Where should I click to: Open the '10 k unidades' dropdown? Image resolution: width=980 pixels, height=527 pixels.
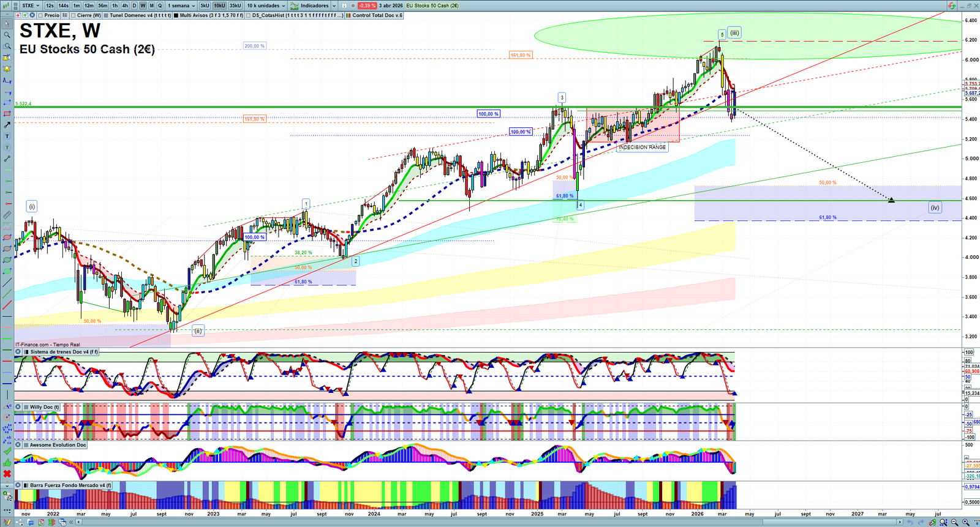pyautogui.click(x=266, y=6)
